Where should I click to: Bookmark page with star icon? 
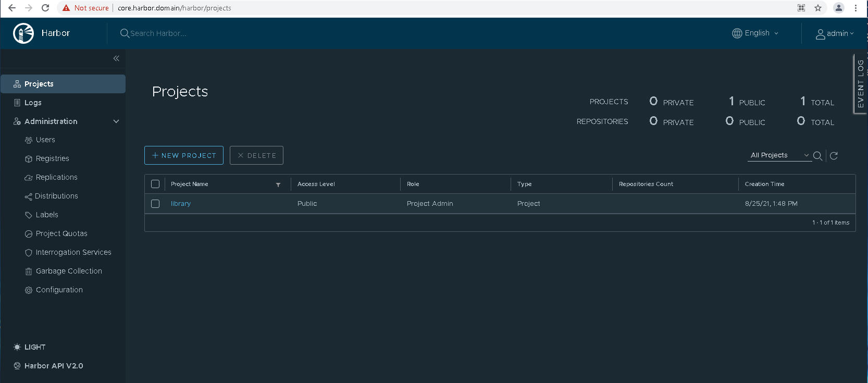pos(818,8)
